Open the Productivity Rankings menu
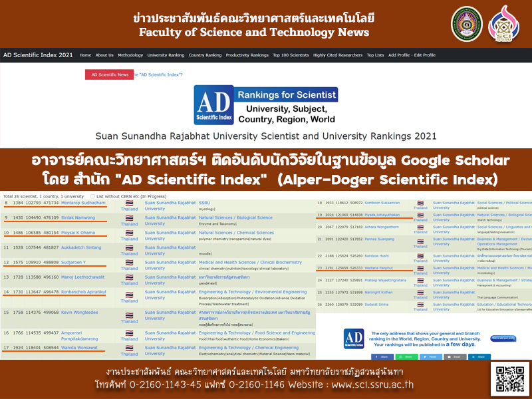The height and width of the screenshot is (399, 532). [x=247, y=55]
